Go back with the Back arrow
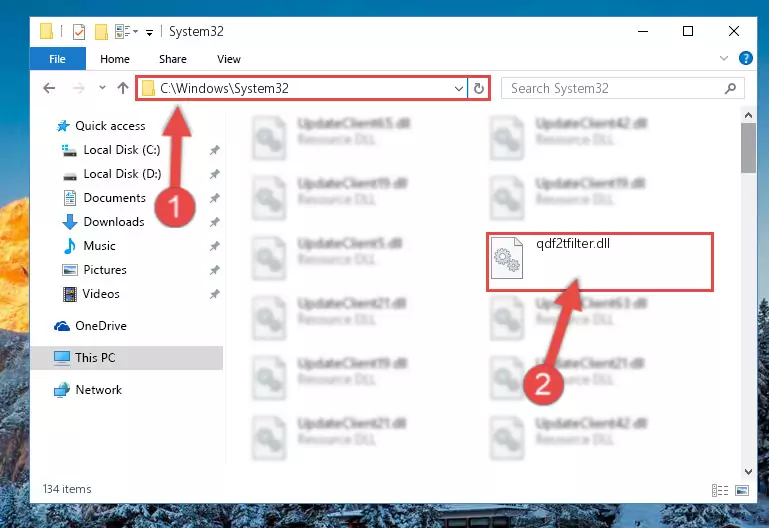Image resolution: width=769 pixels, height=528 pixels. pos(49,88)
